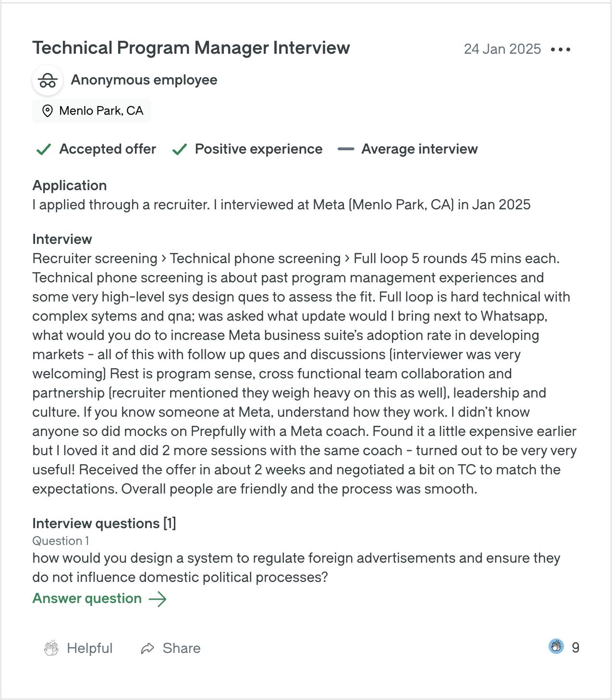Image resolution: width=612 pixels, height=700 pixels.
Task: Click the arrow beside Answer question
Action: 158,599
